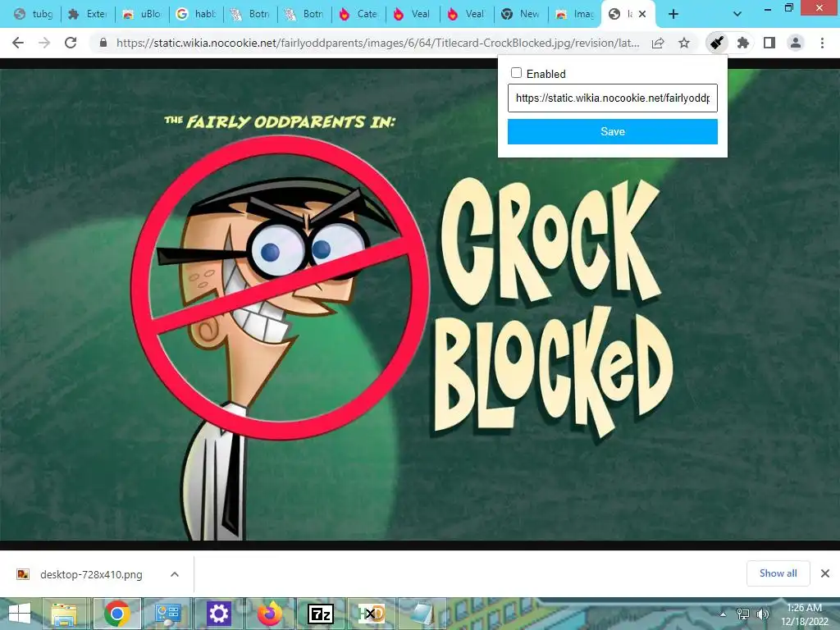This screenshot has width=840, height=630.
Task: Close the downloads bar
Action: click(x=825, y=573)
